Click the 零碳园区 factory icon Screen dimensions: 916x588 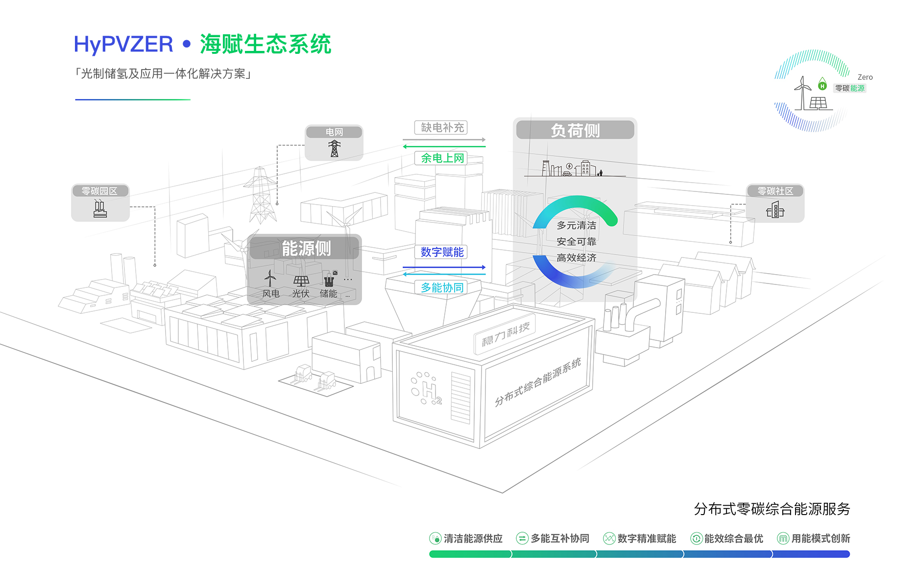click(x=100, y=209)
